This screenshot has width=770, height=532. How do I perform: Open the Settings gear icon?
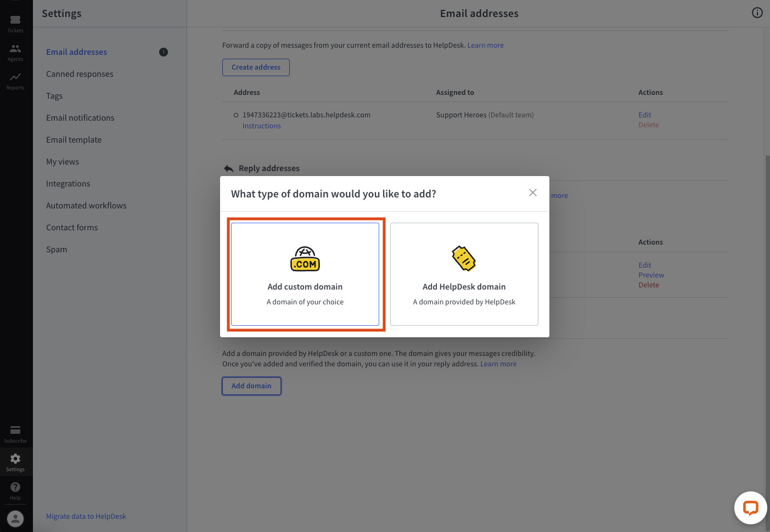pos(15,460)
